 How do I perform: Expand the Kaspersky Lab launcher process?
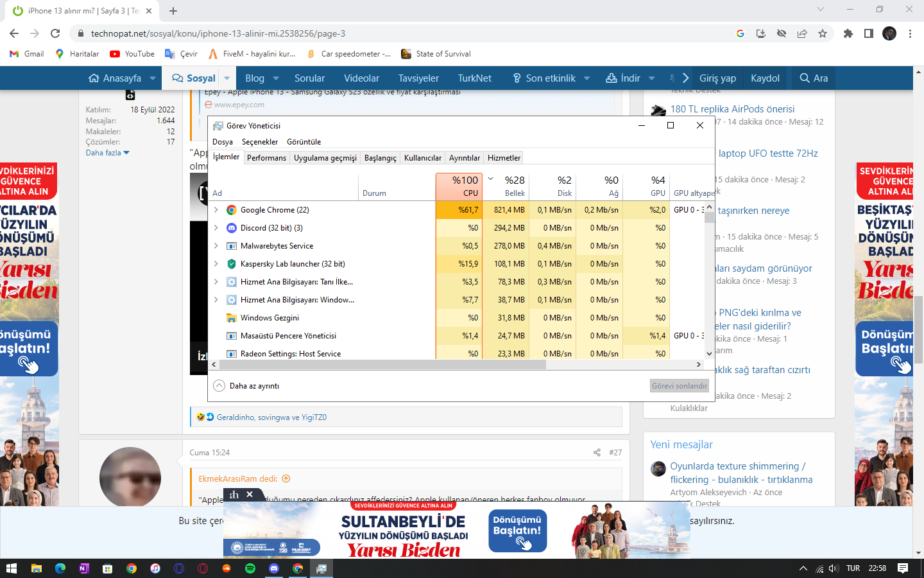216,264
